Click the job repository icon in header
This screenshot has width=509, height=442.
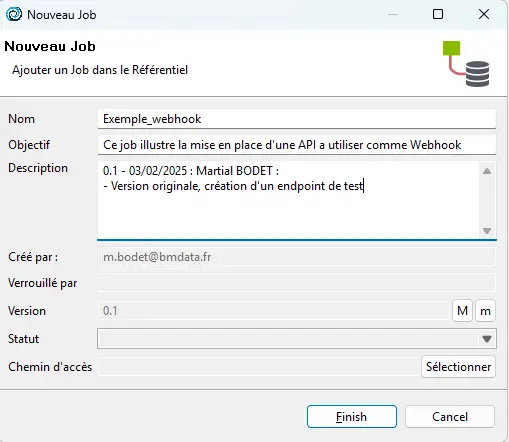tap(466, 64)
